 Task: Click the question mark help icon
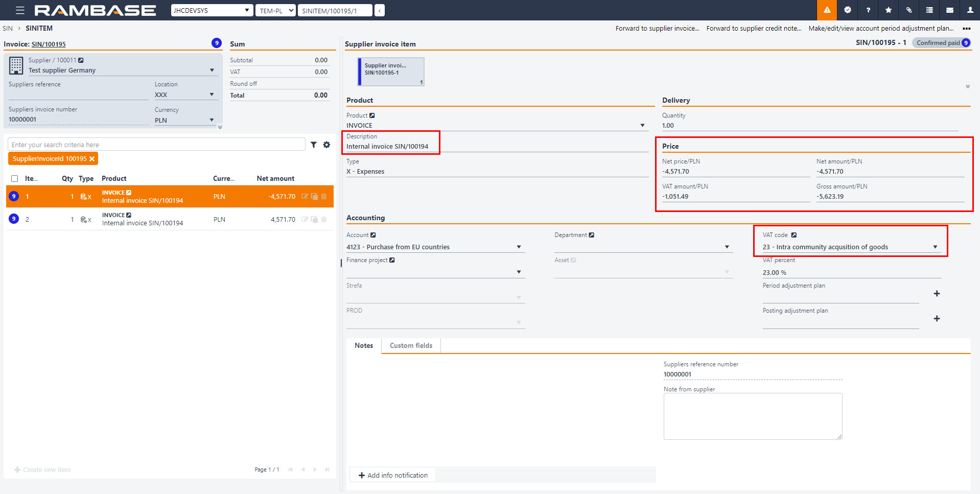coord(868,10)
